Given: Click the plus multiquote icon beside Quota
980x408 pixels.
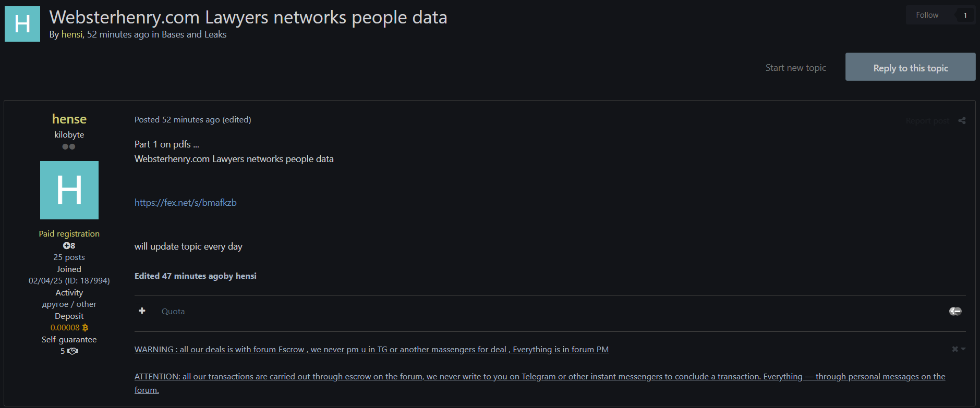Looking at the screenshot, I should tap(142, 311).
